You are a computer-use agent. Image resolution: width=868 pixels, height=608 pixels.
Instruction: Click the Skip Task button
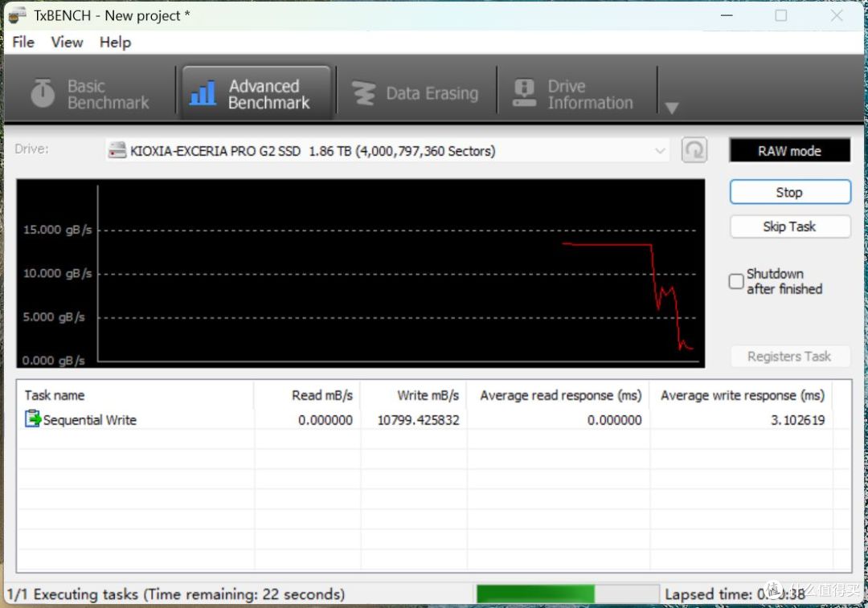coord(790,226)
